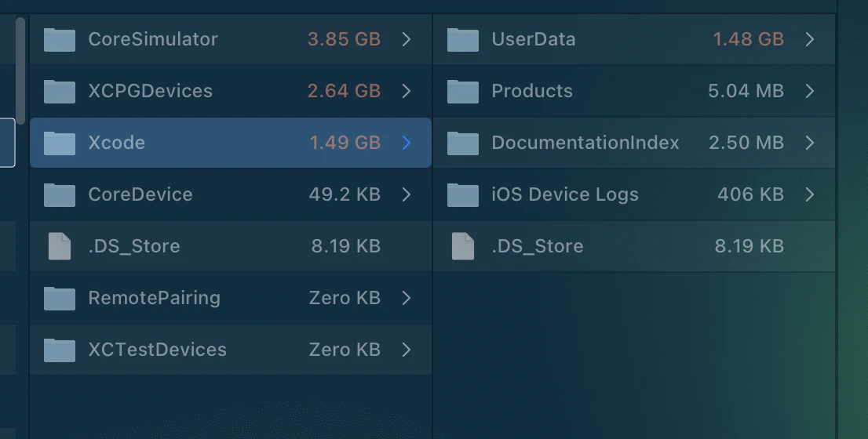The image size is (868, 439).
Task: Click the file icon of .DS_Store in right column
Action: [x=463, y=246]
